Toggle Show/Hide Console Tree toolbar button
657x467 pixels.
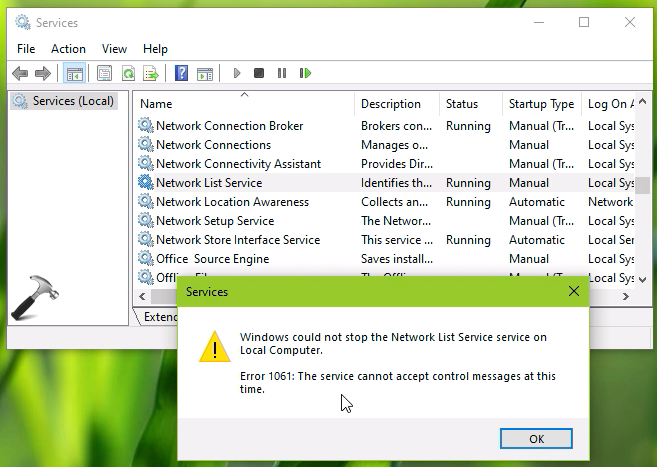click(x=74, y=73)
